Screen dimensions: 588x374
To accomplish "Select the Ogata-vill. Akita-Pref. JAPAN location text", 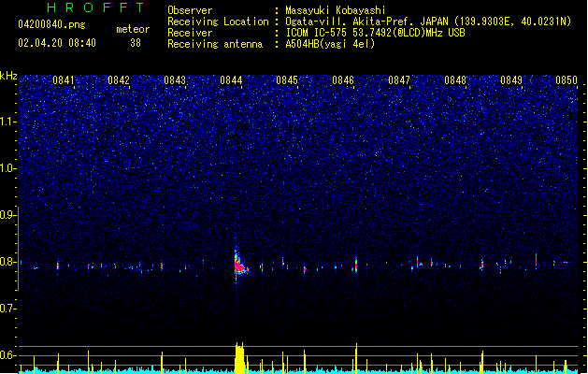I will (x=428, y=22).
